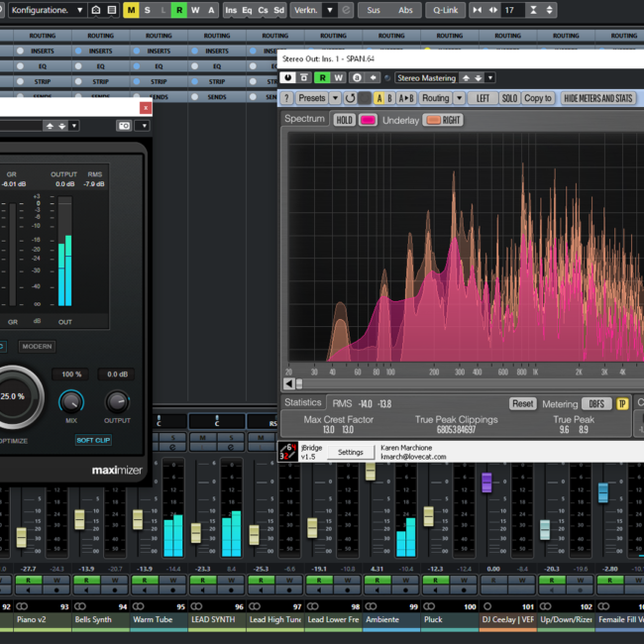The image size is (644, 644).
Task: Toggle global Write automation (W) in mixer toolbar
Action: click(195, 10)
